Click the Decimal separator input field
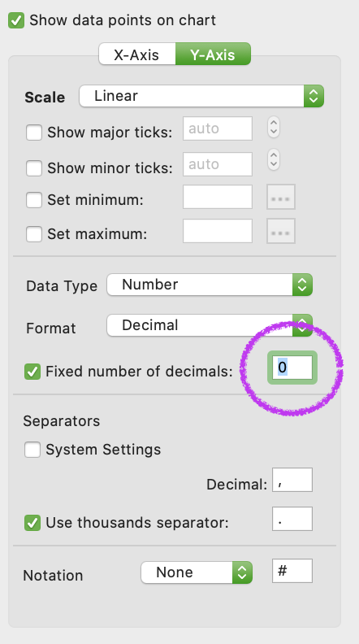This screenshot has height=644, width=359. click(x=292, y=480)
